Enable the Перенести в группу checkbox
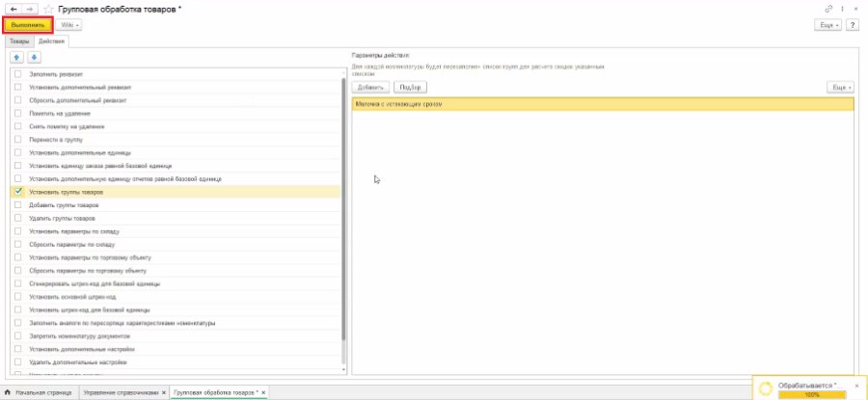 coord(19,140)
